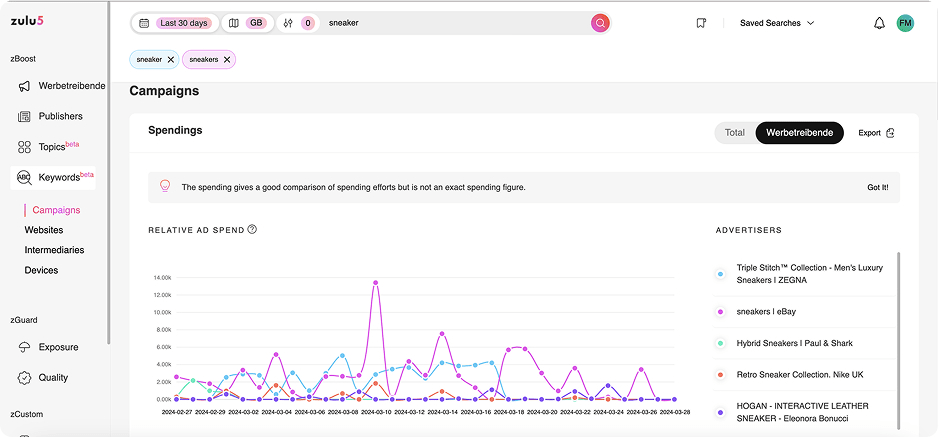This screenshot has height=437, width=939.
Task: Open the notifications bell
Action: point(879,23)
